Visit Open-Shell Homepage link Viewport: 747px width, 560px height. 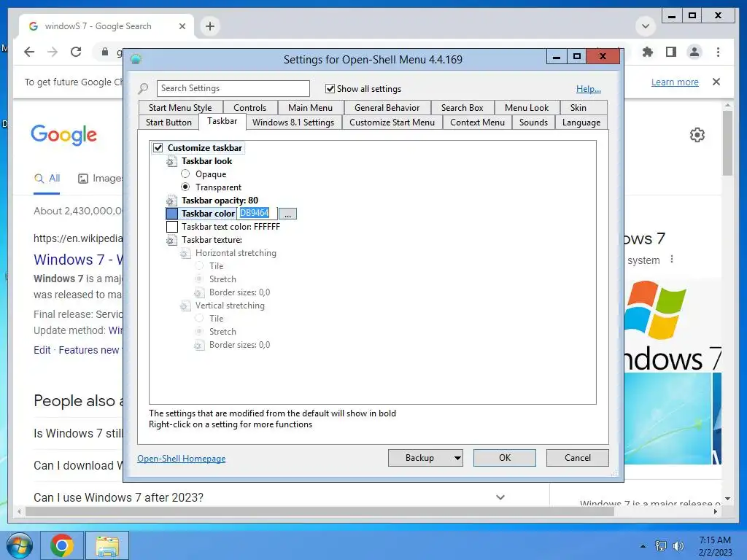point(182,459)
